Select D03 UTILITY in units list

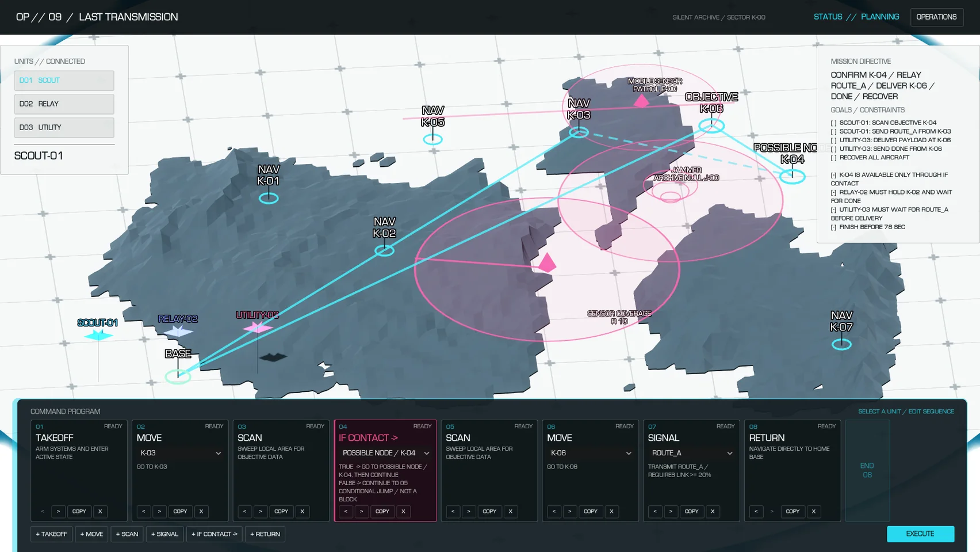point(64,128)
